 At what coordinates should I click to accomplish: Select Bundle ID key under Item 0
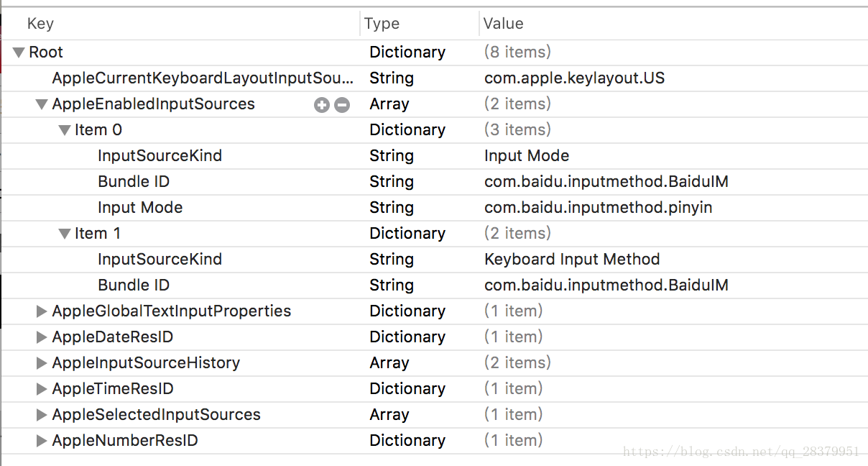(134, 181)
